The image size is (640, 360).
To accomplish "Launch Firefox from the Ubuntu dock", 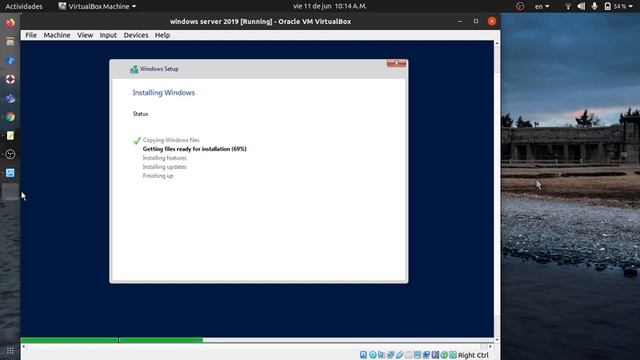I will click(10, 22).
